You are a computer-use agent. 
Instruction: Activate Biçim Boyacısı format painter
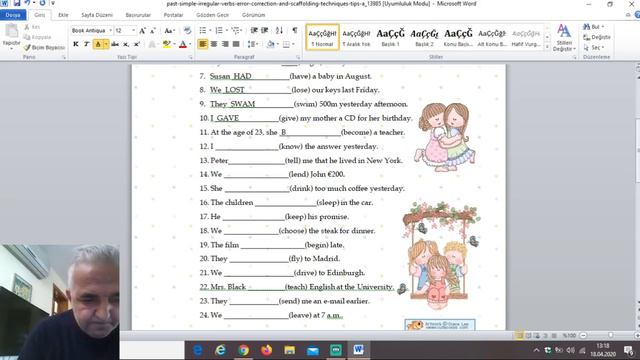pyautogui.click(x=44, y=47)
